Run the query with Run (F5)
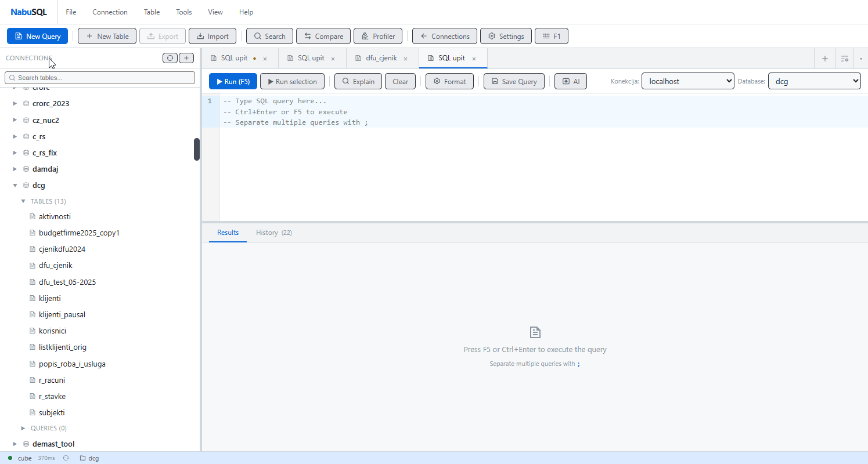This screenshot has width=868, height=464. [233, 81]
